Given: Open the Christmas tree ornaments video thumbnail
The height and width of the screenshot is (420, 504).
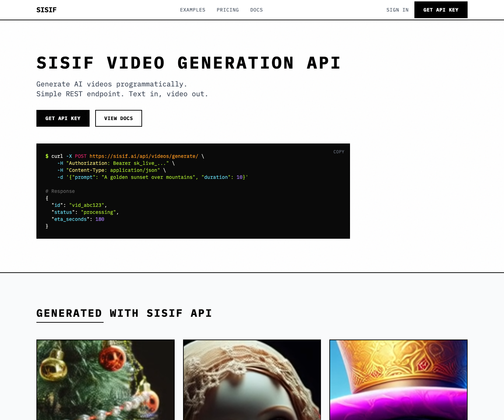Looking at the screenshot, I should tap(105, 380).
